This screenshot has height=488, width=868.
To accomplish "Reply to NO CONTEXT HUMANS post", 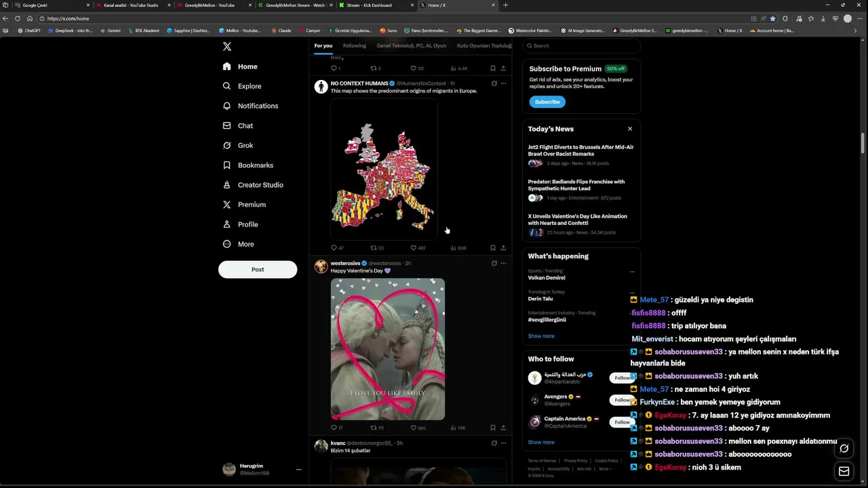I will click(x=337, y=248).
